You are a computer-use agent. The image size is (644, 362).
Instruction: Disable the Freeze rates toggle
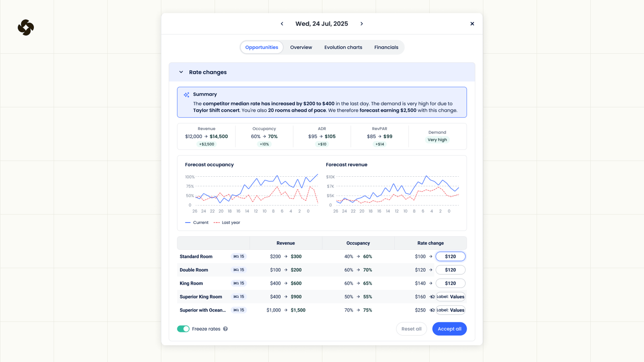click(183, 329)
